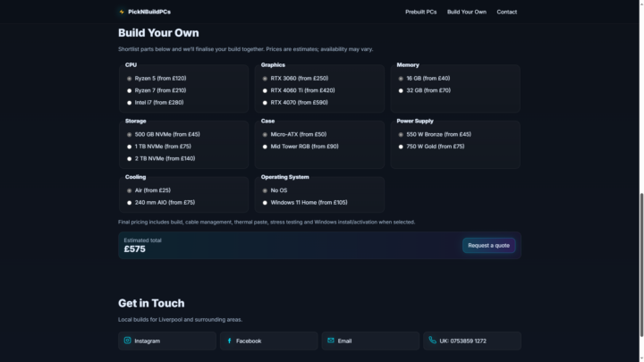Image resolution: width=644 pixels, height=362 pixels.
Task: Select Mid Tower RGB case
Action: tap(265, 147)
